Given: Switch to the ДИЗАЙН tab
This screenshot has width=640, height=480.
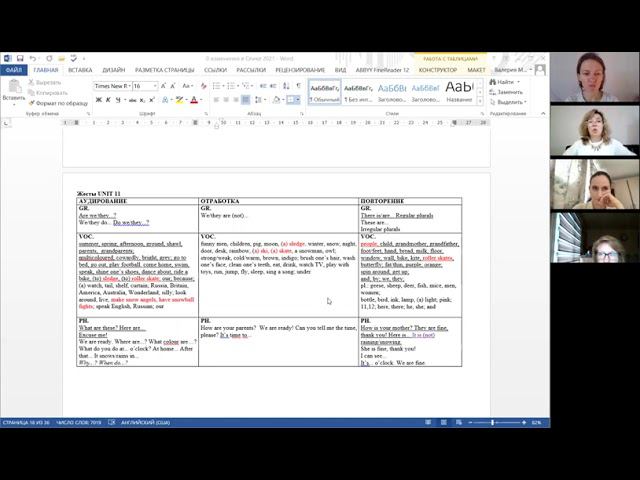Looking at the screenshot, I should pyautogui.click(x=113, y=70).
